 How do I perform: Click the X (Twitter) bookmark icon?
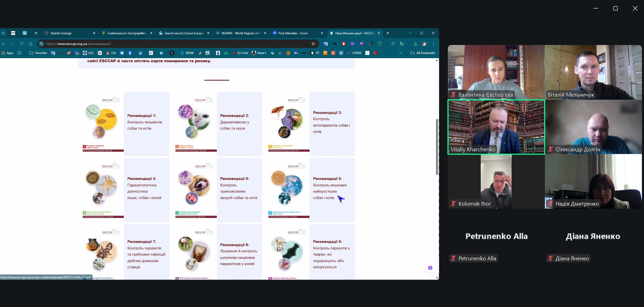click(x=172, y=53)
